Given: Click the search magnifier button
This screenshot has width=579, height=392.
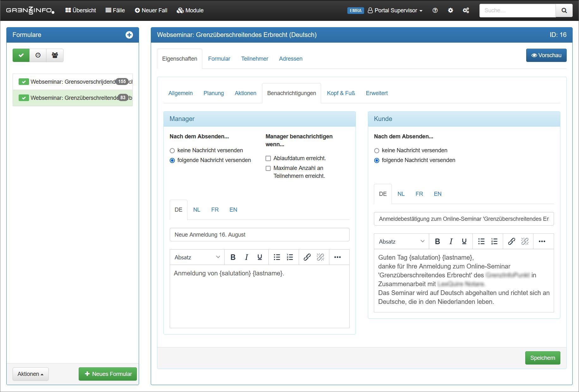Looking at the screenshot, I should click(564, 10).
